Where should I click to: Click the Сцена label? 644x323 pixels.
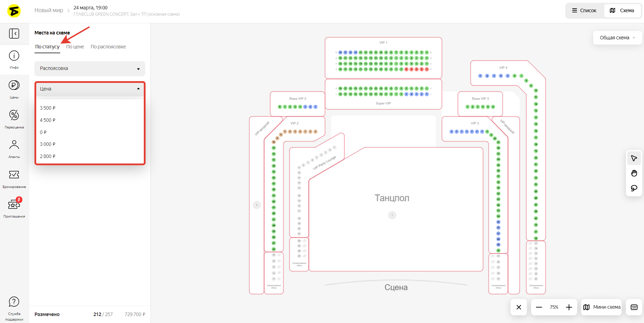click(x=396, y=287)
